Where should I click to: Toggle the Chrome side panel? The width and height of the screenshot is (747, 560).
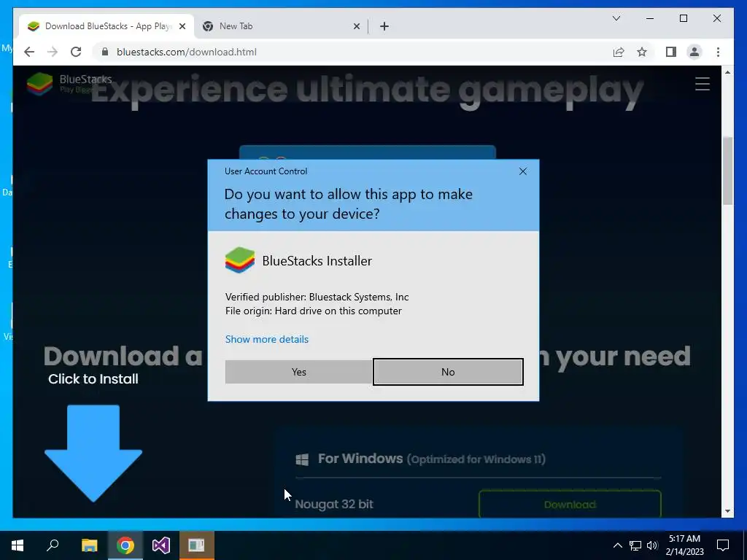[671, 52]
